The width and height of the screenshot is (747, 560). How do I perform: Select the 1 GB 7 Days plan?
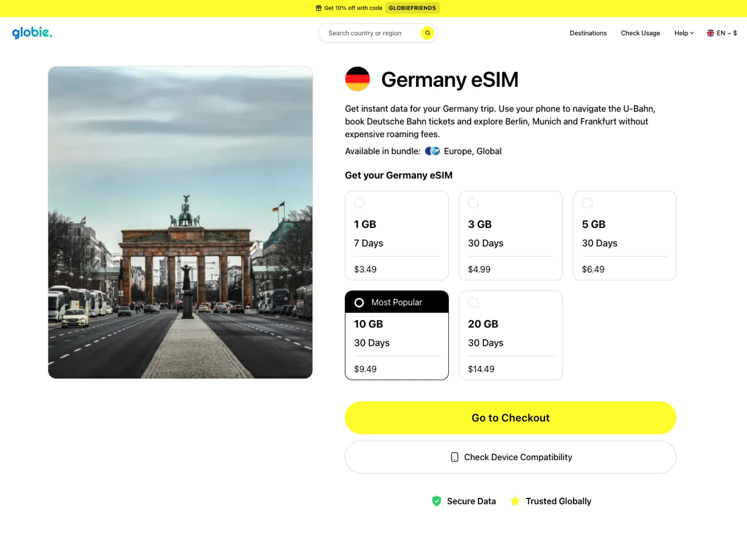coord(396,236)
